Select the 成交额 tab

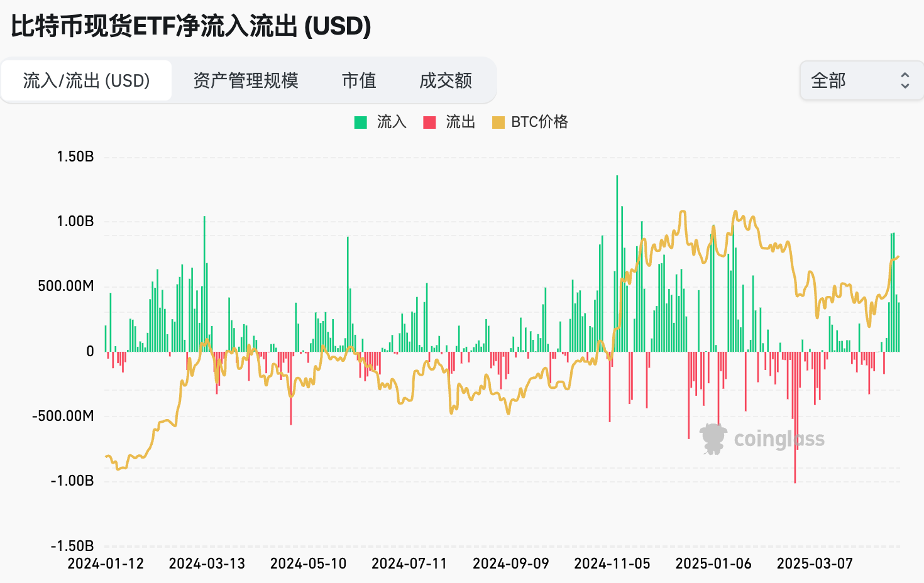pos(445,80)
